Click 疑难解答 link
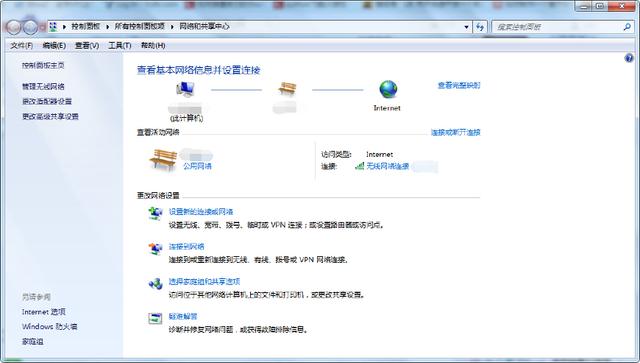The height and width of the screenshot is (363, 640). click(183, 316)
